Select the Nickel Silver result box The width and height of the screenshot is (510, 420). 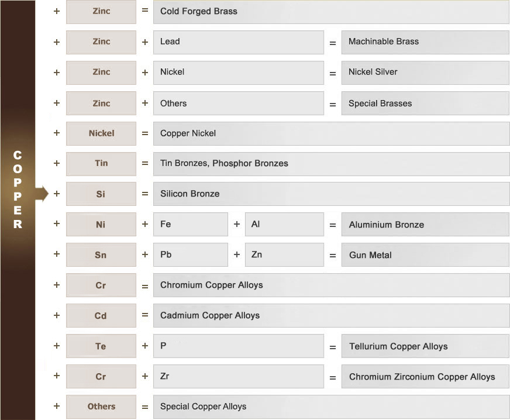pyautogui.click(x=425, y=73)
